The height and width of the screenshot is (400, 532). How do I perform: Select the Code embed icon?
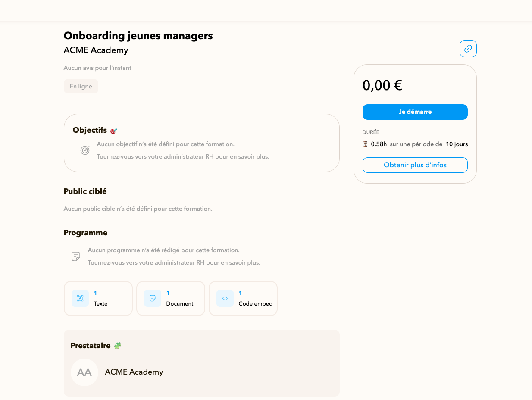click(x=225, y=298)
